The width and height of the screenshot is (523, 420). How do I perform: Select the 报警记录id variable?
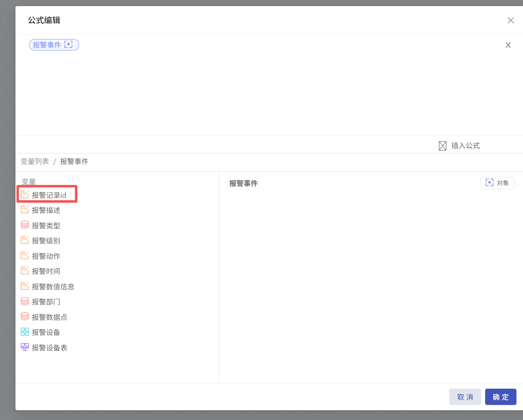coord(49,195)
